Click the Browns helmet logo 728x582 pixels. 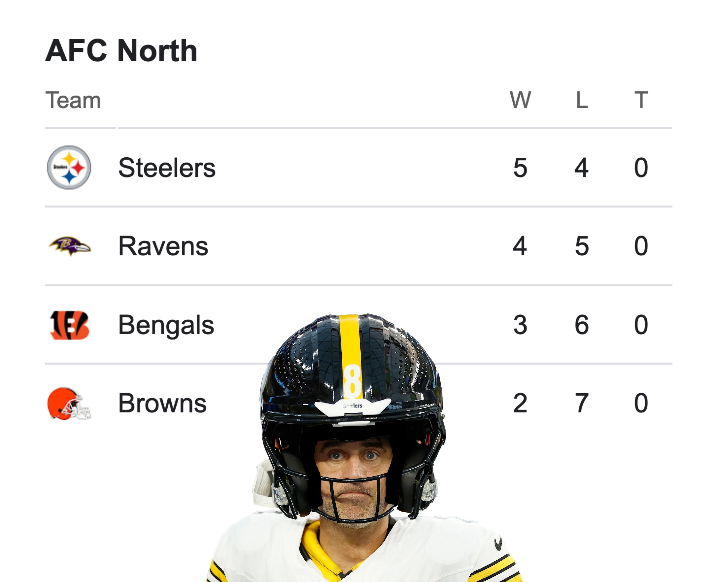69,404
